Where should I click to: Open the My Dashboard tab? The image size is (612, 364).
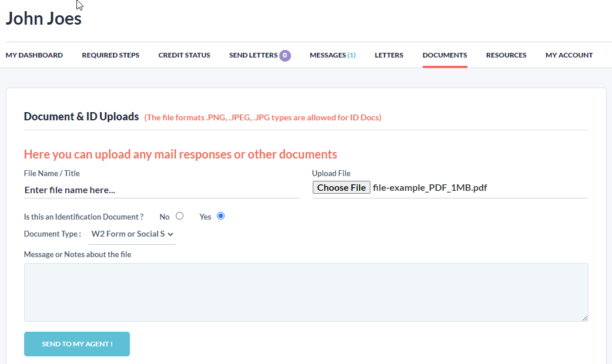click(34, 55)
